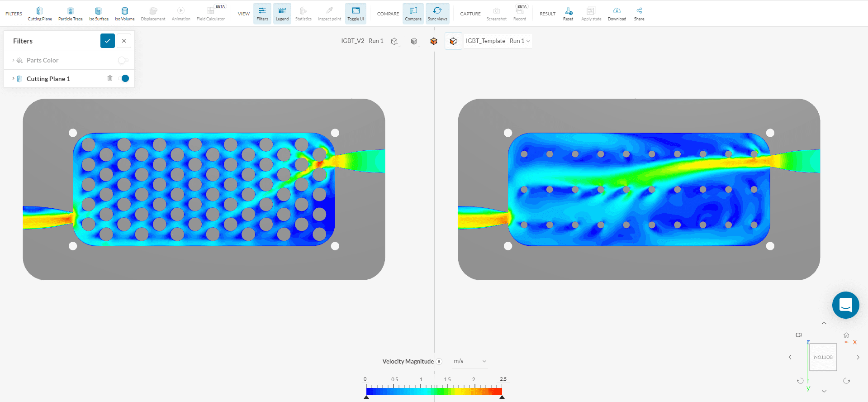868x402 pixels.
Task: Open the Particle Trace tool
Action: [x=70, y=14]
